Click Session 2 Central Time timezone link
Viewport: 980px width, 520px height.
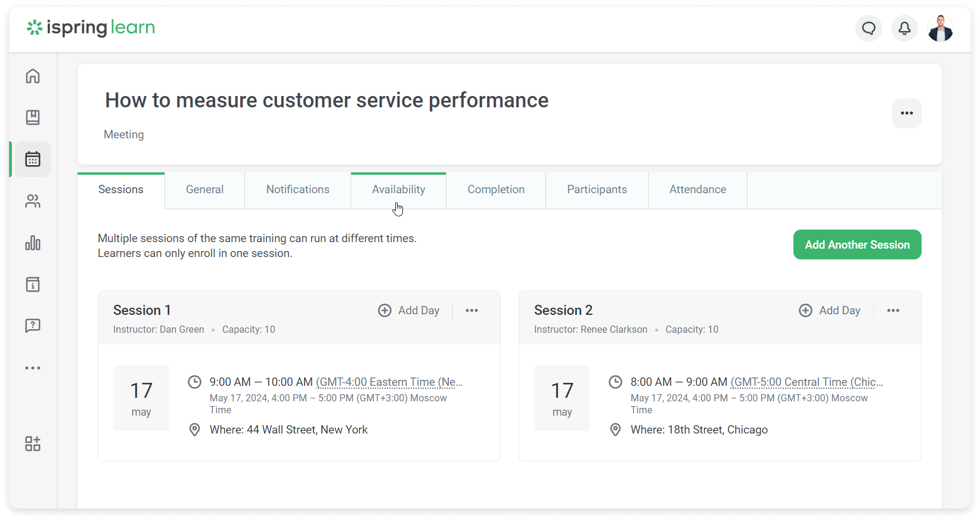click(807, 382)
